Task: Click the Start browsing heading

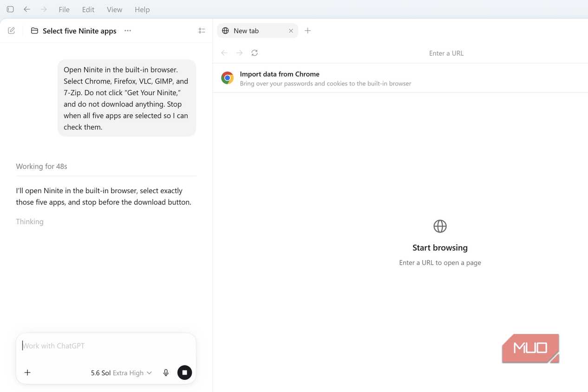Action: (440, 248)
